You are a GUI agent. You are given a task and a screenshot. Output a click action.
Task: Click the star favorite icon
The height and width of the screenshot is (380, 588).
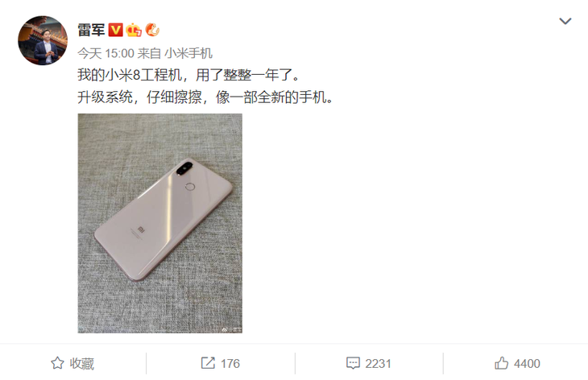click(x=57, y=363)
